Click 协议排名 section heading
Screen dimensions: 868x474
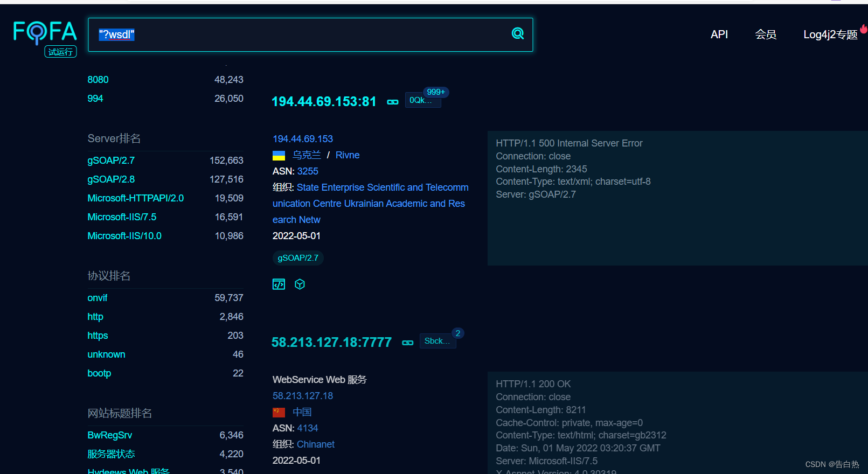pyautogui.click(x=109, y=276)
